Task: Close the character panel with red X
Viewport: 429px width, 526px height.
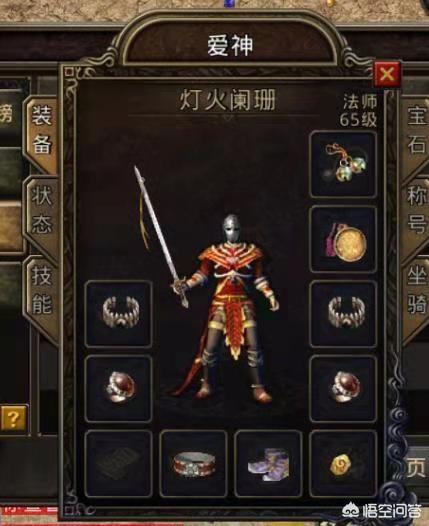Action: (x=387, y=74)
